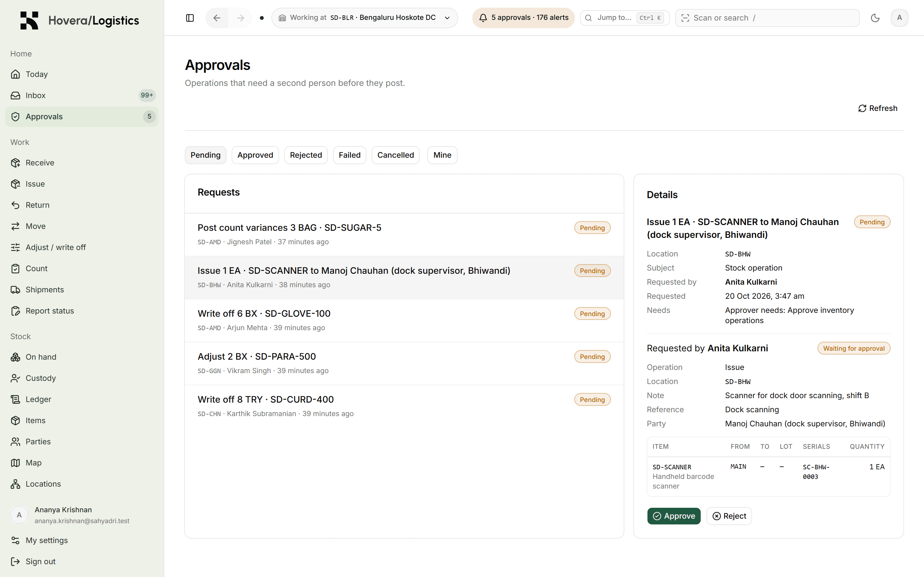Go back with the left arrow

[x=217, y=18]
